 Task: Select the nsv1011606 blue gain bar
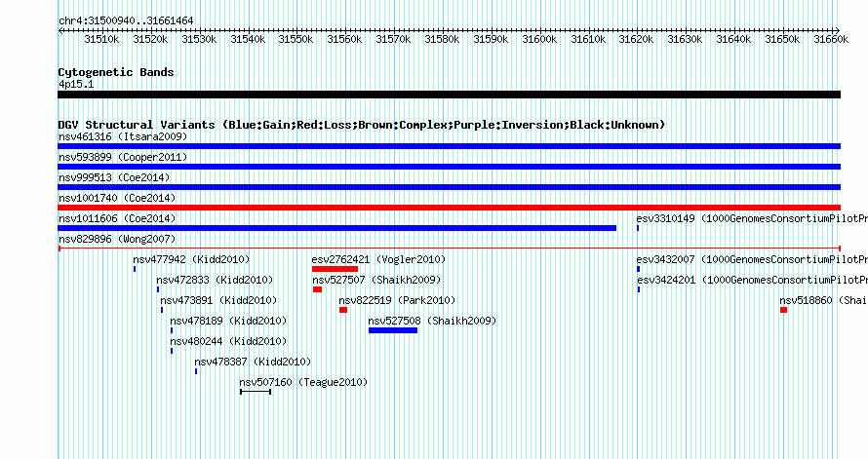point(337,228)
